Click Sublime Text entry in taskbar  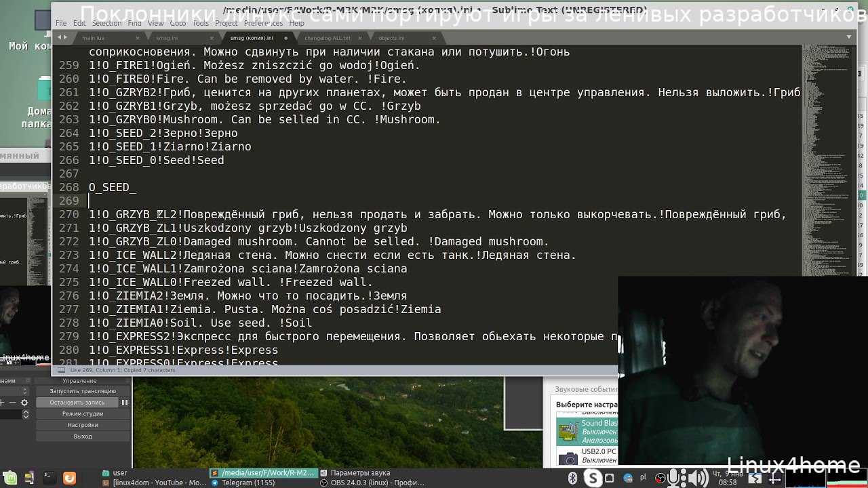(x=263, y=472)
